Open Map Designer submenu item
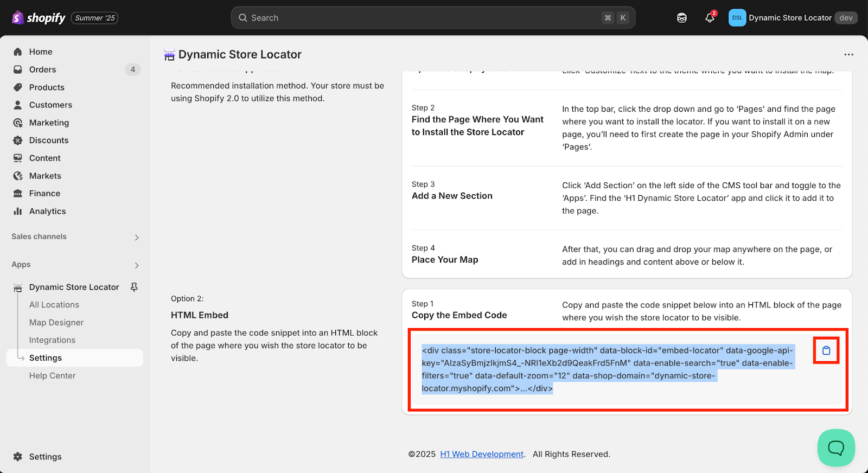The height and width of the screenshot is (473, 868). click(x=56, y=322)
